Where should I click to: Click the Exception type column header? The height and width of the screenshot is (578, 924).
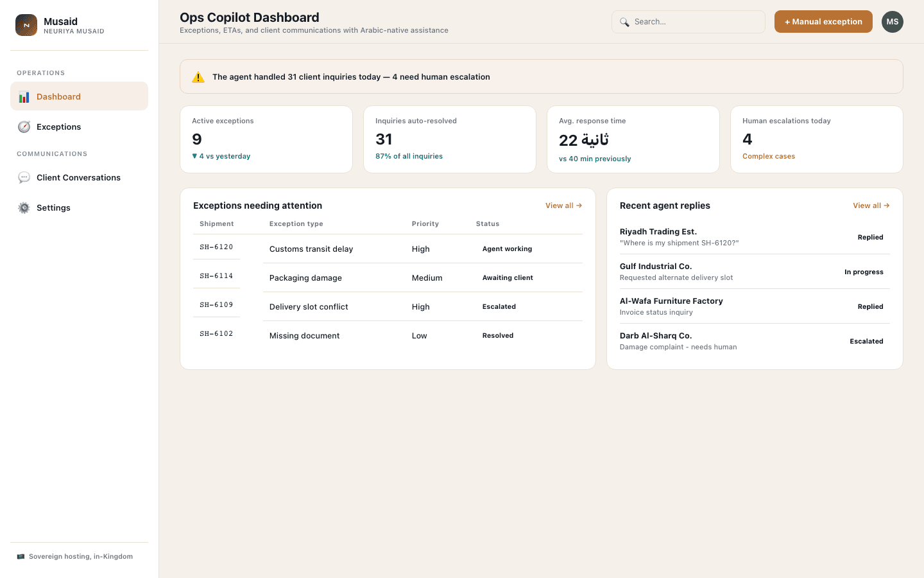click(296, 224)
